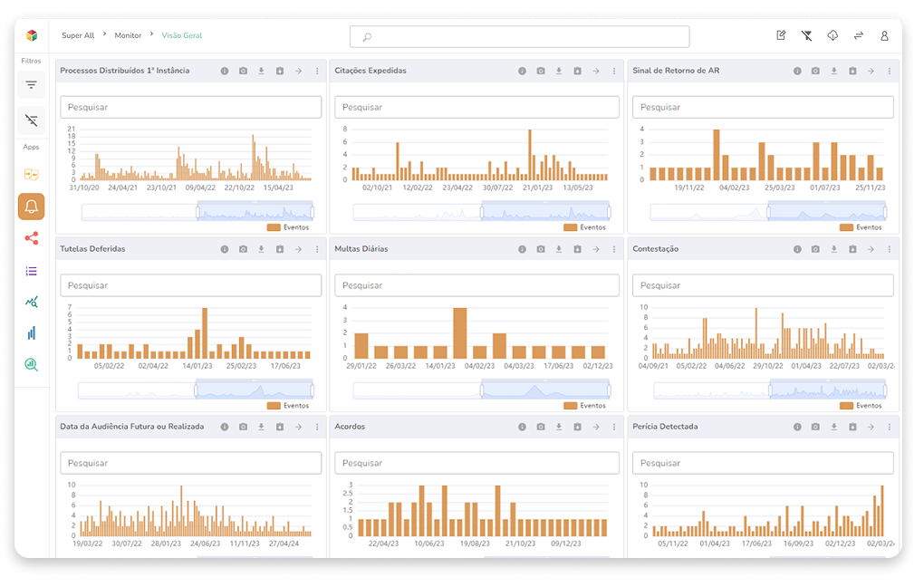Click the range slider under Multas Diárias chart
Screen dimensions: 924x587
tap(481, 390)
